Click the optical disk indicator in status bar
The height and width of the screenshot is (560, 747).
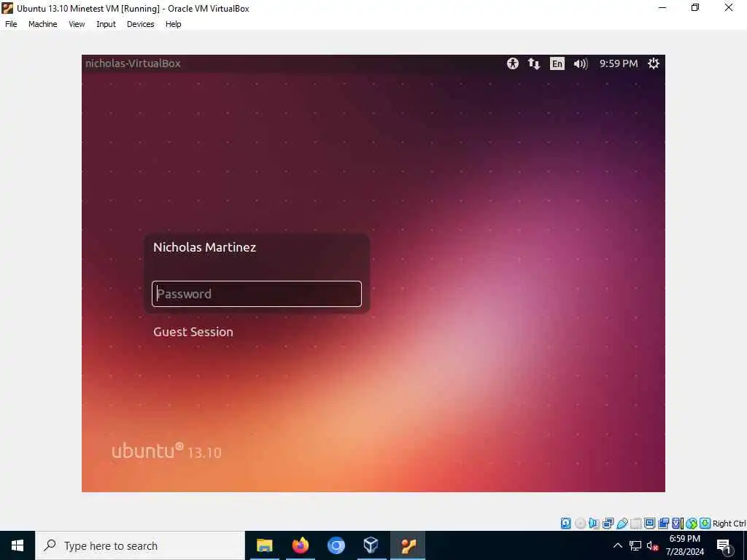pyautogui.click(x=580, y=524)
